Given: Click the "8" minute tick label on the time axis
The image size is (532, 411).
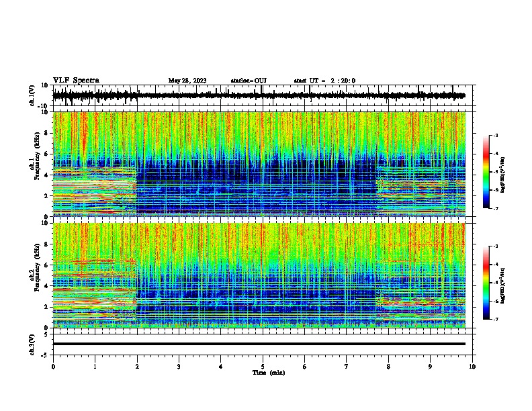Looking at the screenshot, I should click(x=388, y=367).
